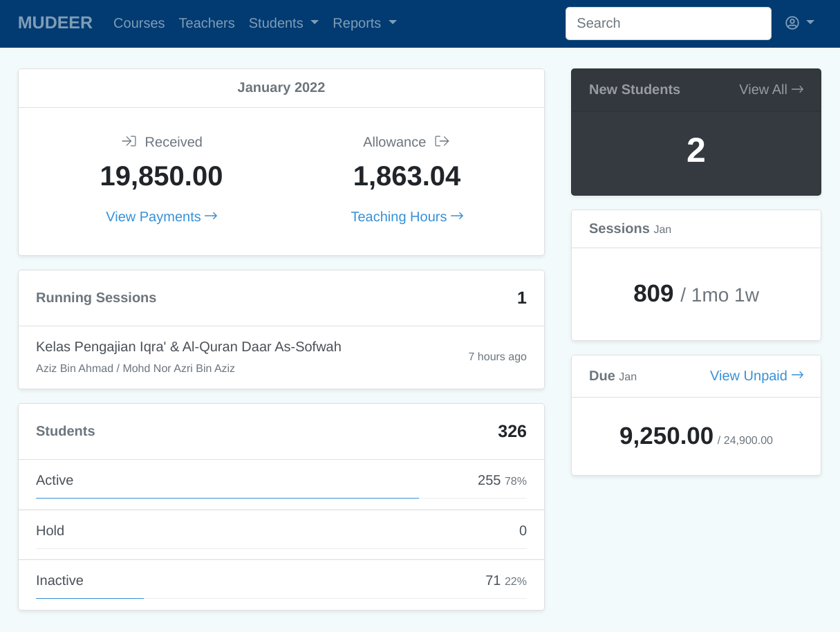Expand the Students dropdown in navbar
Image resolution: width=840 pixels, height=632 pixels.
pyautogui.click(x=283, y=23)
